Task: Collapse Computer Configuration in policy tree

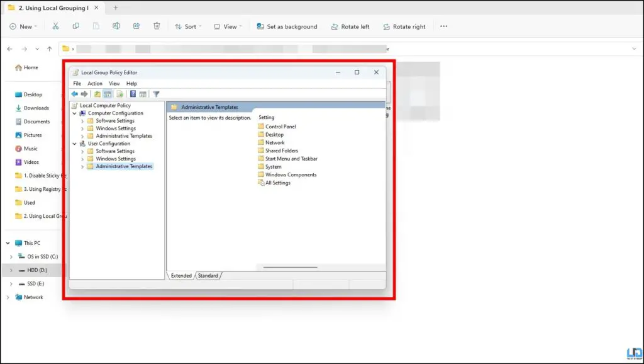Action: pyautogui.click(x=74, y=113)
